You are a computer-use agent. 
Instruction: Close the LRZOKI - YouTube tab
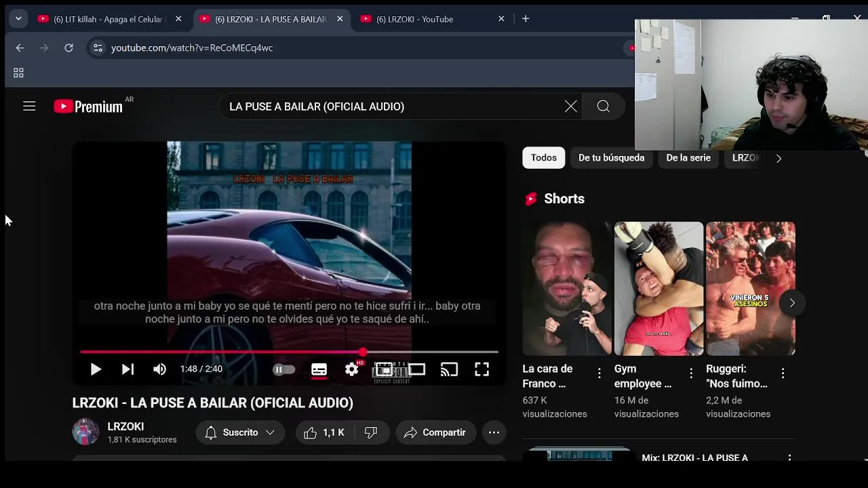pyautogui.click(x=501, y=19)
